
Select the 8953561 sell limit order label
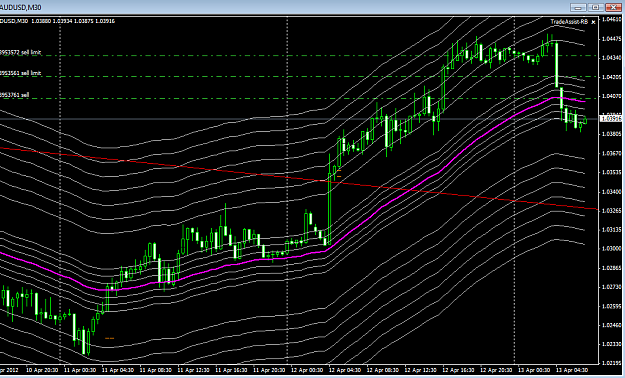[20, 73]
